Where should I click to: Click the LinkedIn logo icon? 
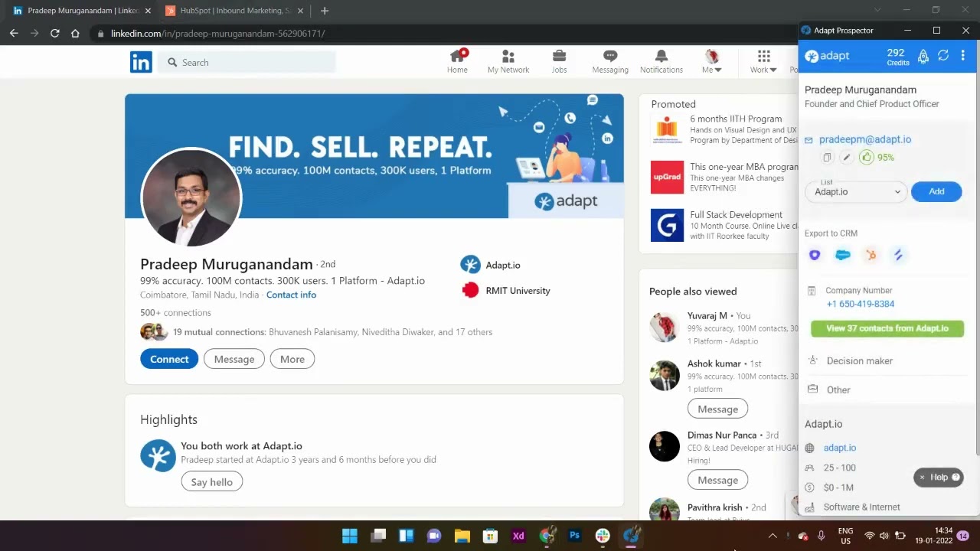click(141, 62)
